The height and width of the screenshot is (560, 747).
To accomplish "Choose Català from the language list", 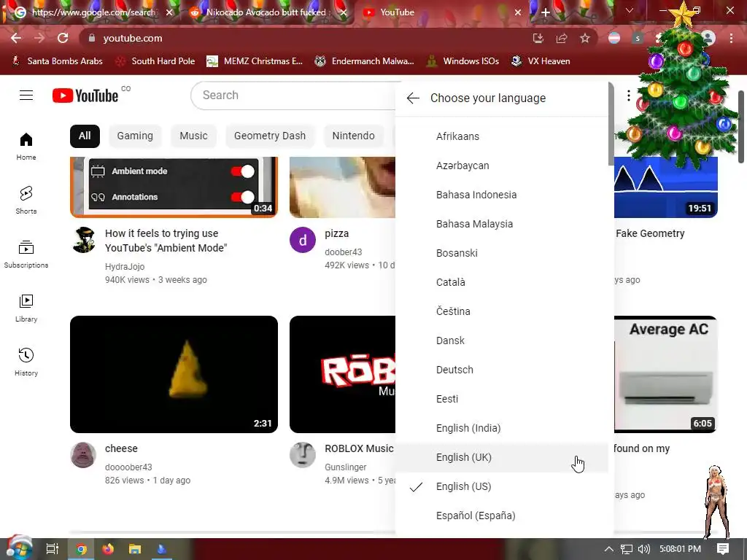I will click(502, 282).
